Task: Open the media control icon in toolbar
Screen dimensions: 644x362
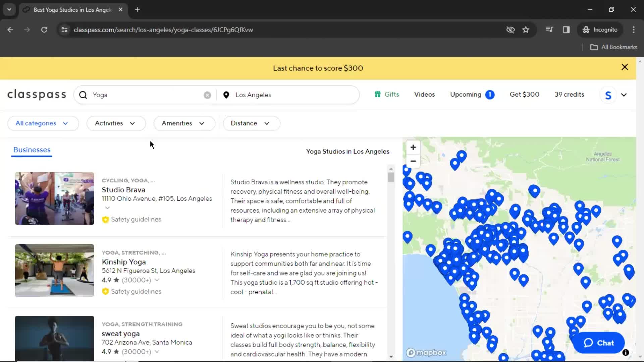Action: point(549,30)
